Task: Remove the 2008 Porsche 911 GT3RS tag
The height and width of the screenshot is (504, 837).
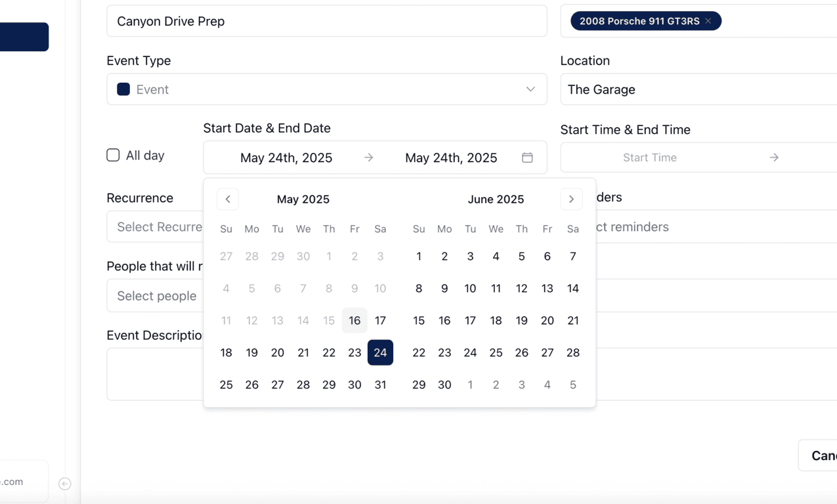Action: tap(708, 21)
